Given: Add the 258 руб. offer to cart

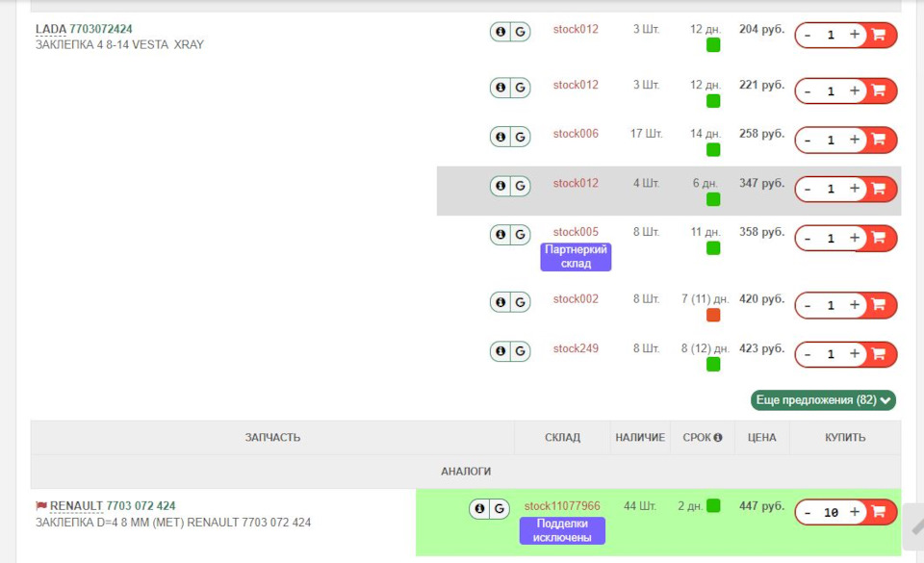Looking at the screenshot, I should 879,140.
